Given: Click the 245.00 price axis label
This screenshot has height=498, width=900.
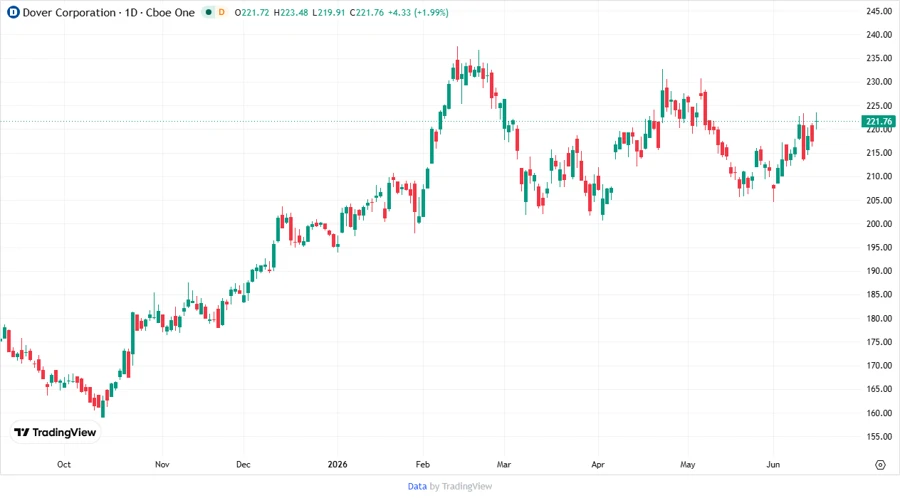Looking at the screenshot, I should pyautogui.click(x=879, y=11).
